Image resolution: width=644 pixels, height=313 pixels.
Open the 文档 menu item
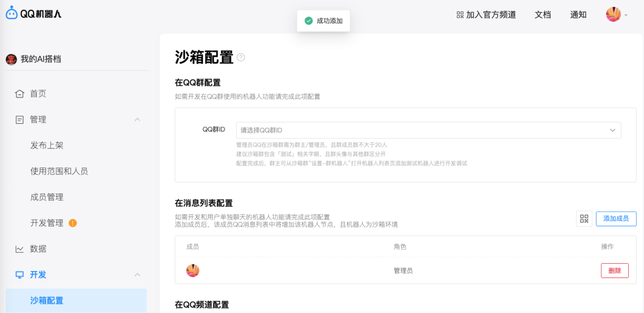542,15
